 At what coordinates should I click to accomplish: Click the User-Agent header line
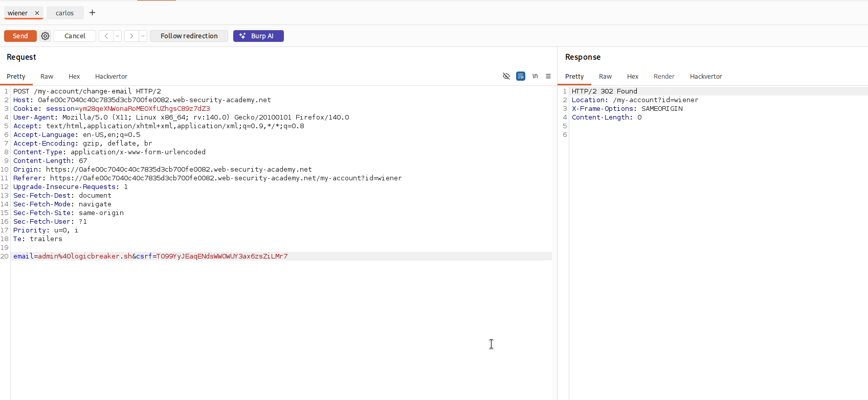click(181, 117)
